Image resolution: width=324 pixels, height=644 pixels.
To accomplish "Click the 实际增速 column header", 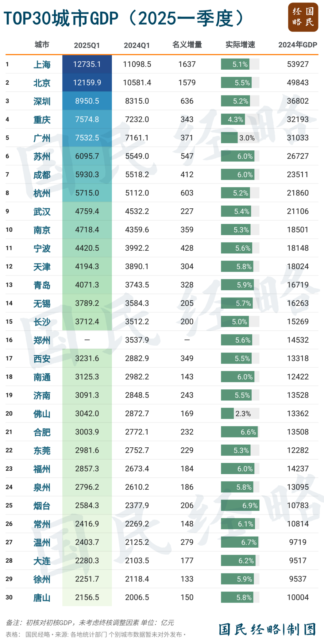I will coord(240,45).
